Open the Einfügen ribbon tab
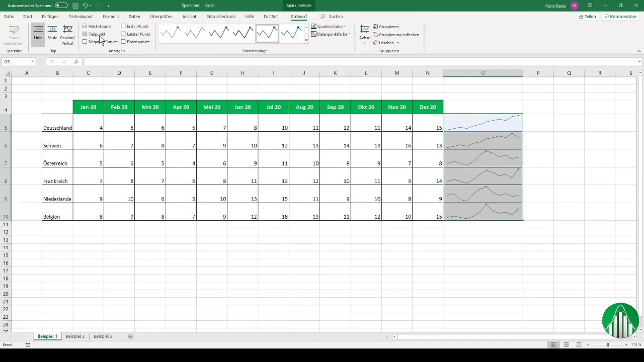This screenshot has height=362, width=644. coord(50,17)
